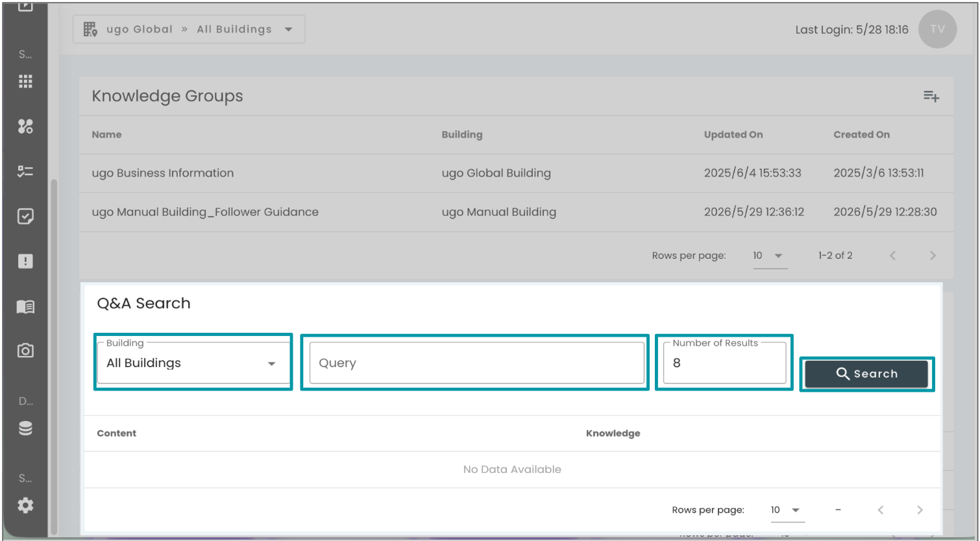
Task: Click the ugo Global Building cell
Action: 496,173
